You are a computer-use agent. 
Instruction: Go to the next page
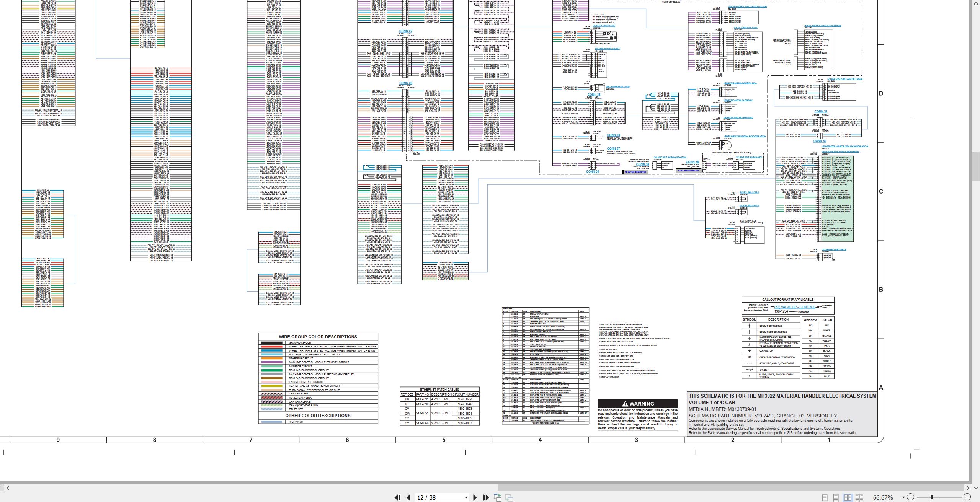475,497
